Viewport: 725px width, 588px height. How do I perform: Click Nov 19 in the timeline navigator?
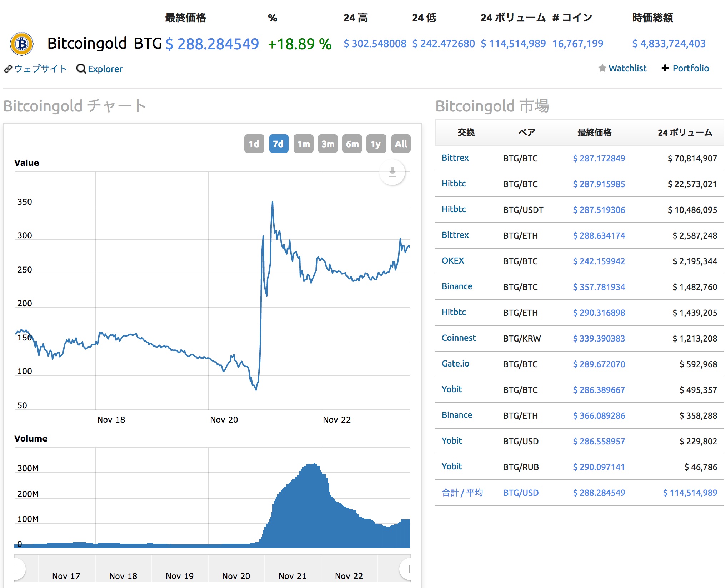[179, 576]
